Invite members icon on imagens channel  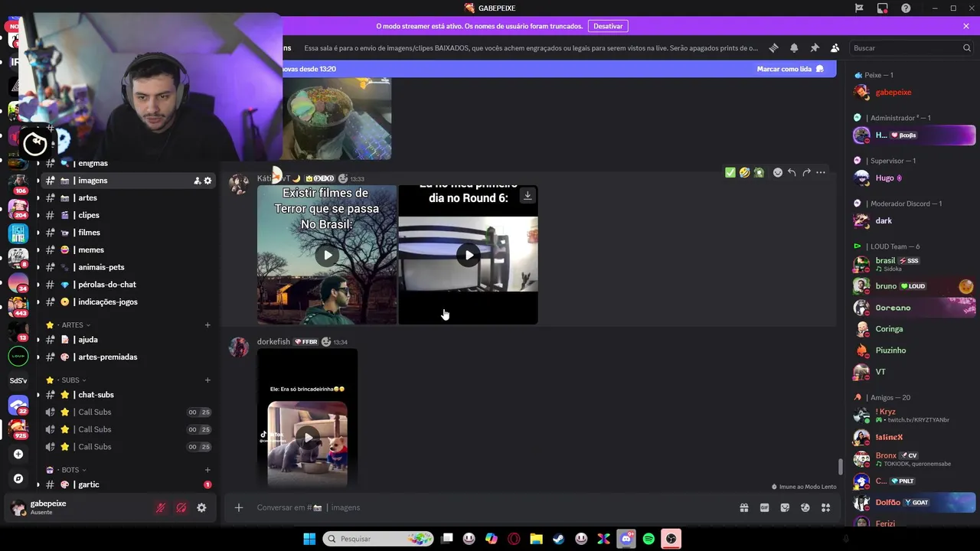tap(197, 181)
